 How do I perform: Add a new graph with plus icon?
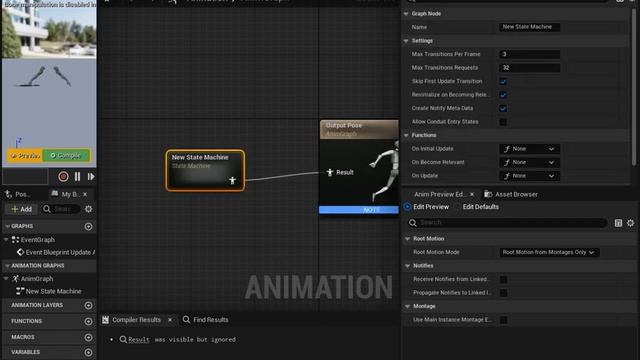[89, 227]
